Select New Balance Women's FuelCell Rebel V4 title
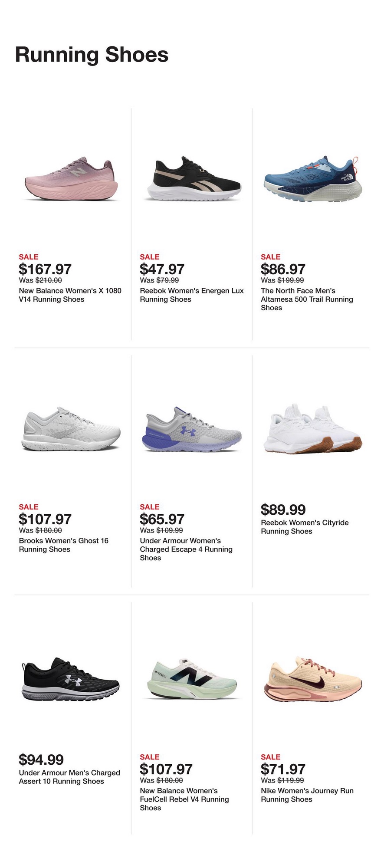The height and width of the screenshot is (868, 384). (184, 799)
